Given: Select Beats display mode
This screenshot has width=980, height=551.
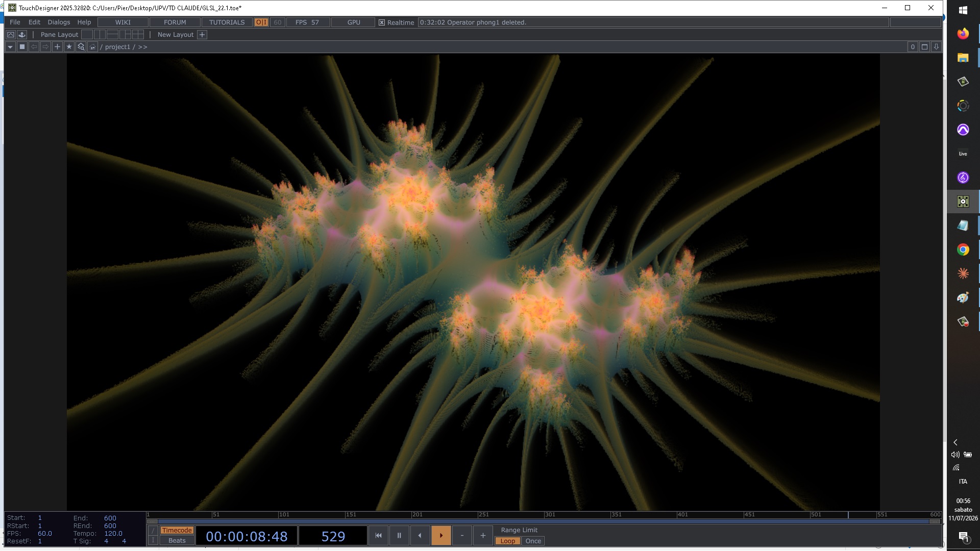Looking at the screenshot, I should 177,540.
